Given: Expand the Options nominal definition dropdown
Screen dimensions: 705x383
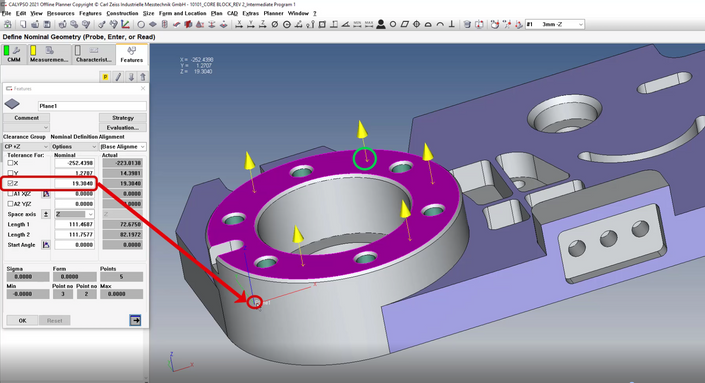Looking at the screenshot, I should pyautogui.click(x=74, y=147).
